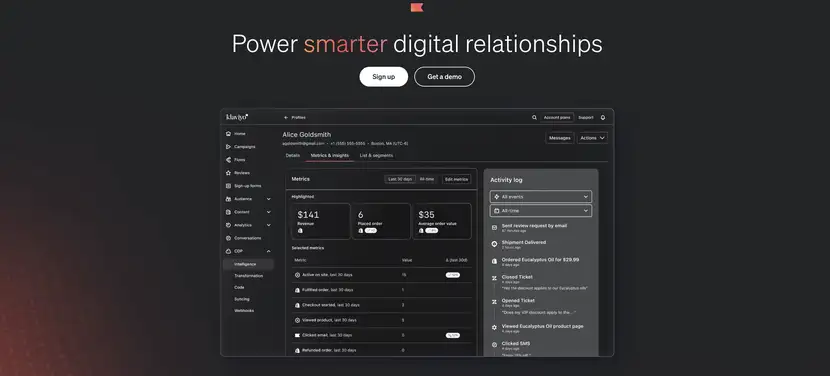Click the $141 Revenue card
The width and height of the screenshot is (830, 376).
tap(321, 221)
